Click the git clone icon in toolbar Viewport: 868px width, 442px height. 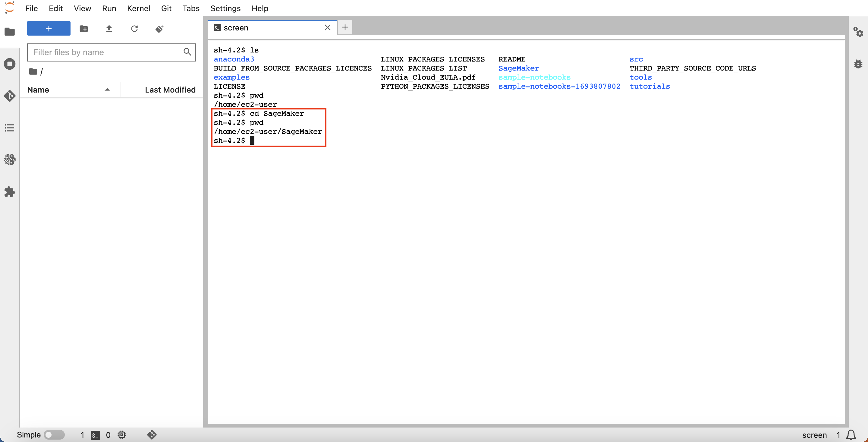[159, 29]
